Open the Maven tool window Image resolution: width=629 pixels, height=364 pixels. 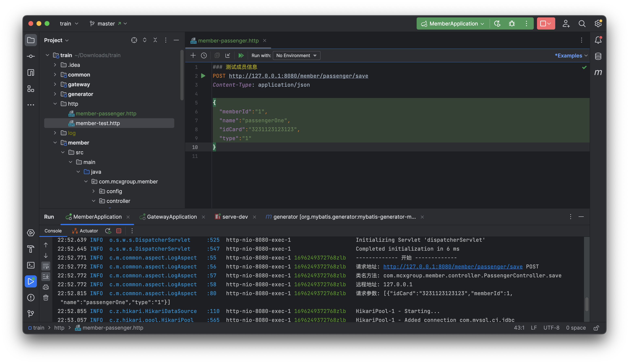[x=598, y=72]
